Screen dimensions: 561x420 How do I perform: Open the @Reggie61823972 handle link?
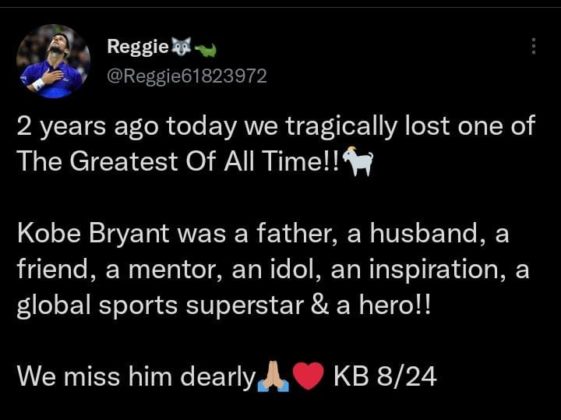(187, 76)
